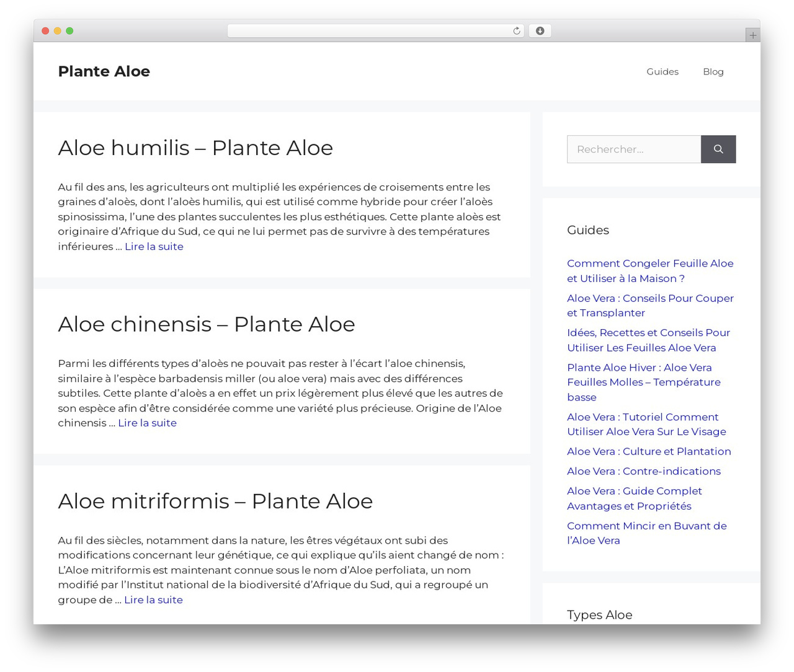
Task: Go to Plante Aloe site home
Action: point(104,71)
